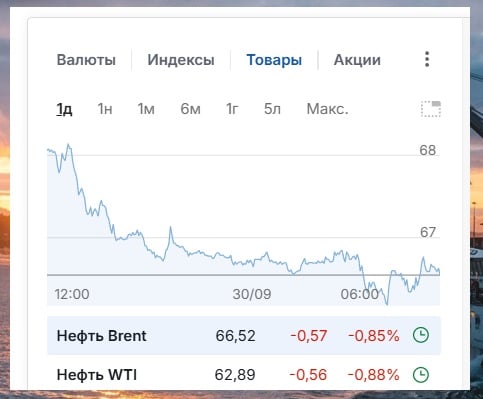Click the clock icon beside WTI

[421, 374]
